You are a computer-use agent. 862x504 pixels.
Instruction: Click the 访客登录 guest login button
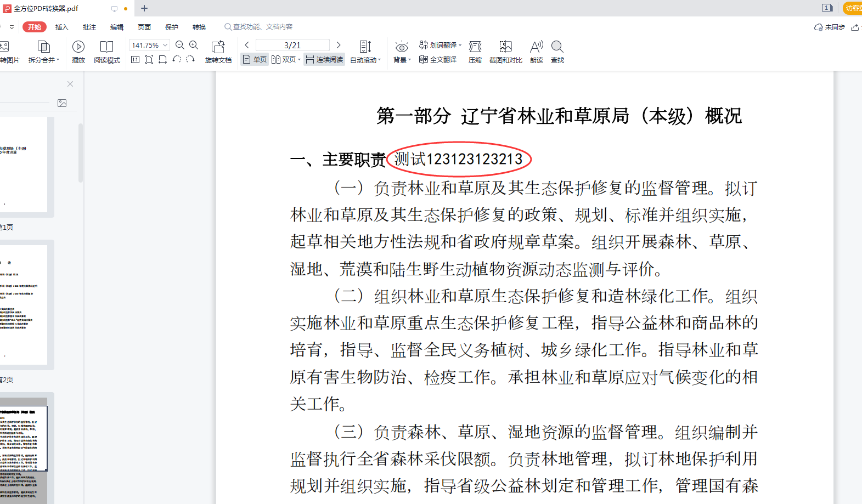(853, 8)
